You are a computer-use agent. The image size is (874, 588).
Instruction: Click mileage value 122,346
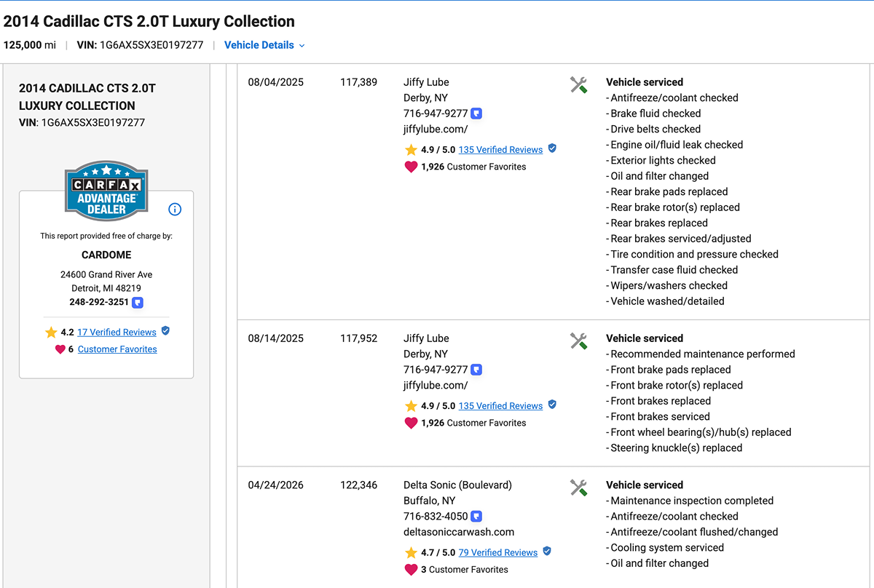click(358, 485)
